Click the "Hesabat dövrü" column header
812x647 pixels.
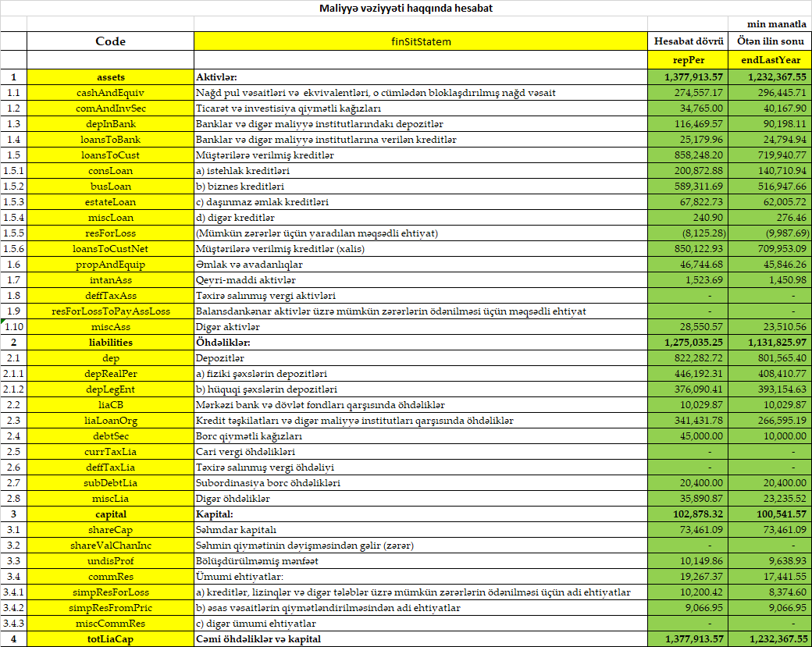tap(688, 41)
